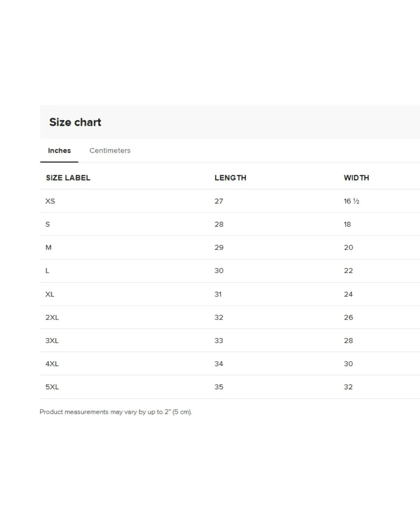Click the XL size label

click(x=50, y=294)
